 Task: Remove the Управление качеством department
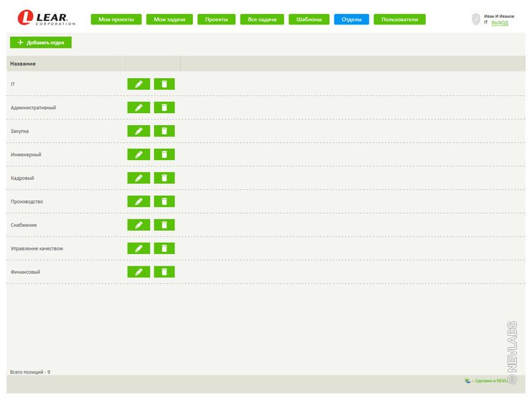(164, 249)
